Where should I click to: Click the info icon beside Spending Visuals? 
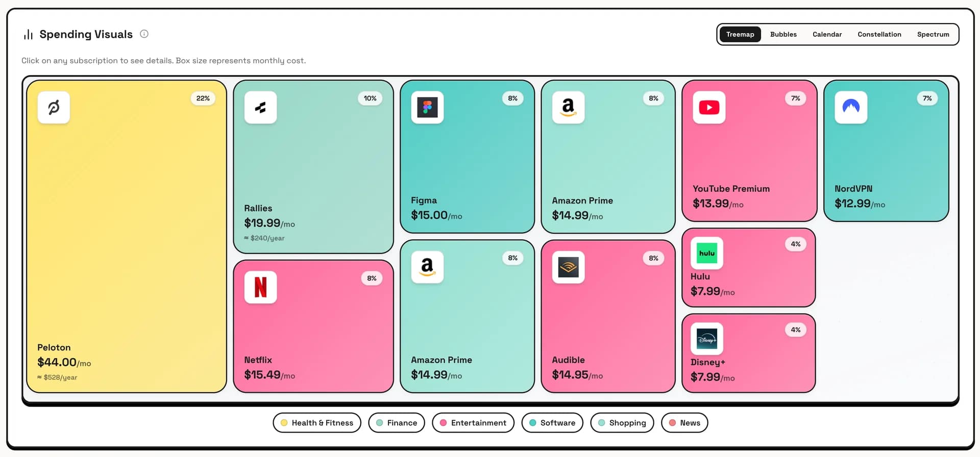(144, 34)
